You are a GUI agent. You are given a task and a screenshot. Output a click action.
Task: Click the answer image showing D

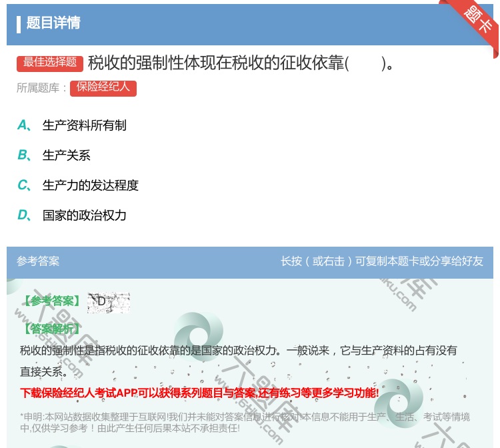click(109, 302)
